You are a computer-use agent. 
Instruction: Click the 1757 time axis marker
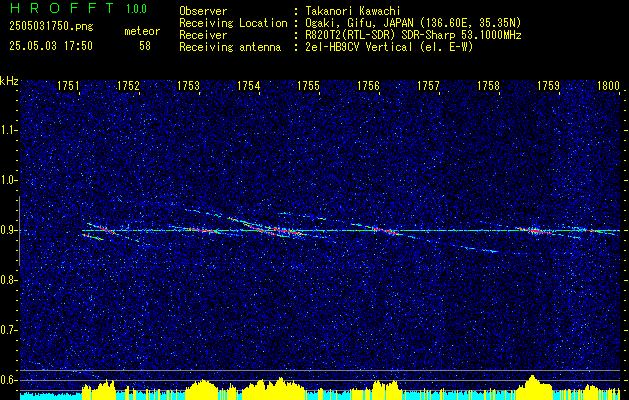click(428, 86)
